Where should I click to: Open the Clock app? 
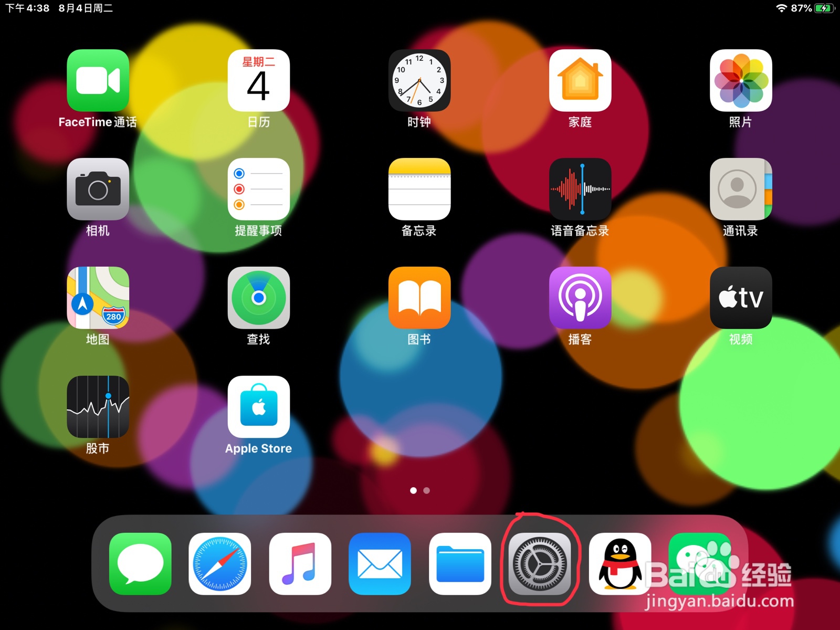[419, 80]
